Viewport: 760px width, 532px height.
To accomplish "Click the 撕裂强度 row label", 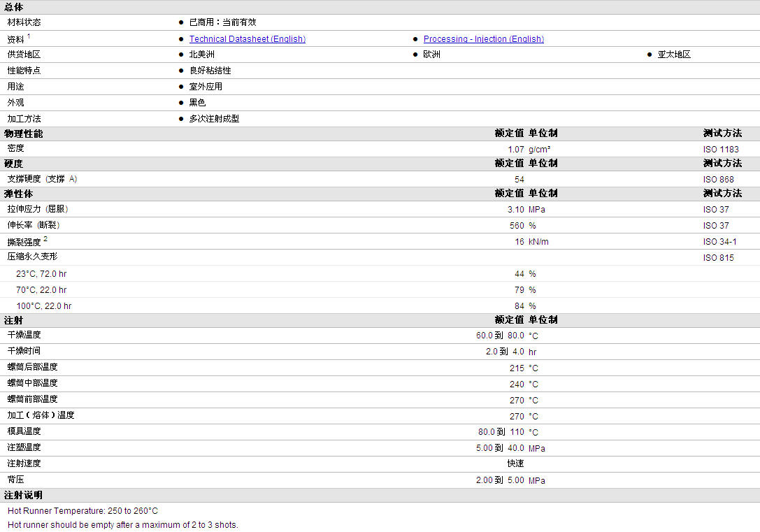I will pos(24,242).
